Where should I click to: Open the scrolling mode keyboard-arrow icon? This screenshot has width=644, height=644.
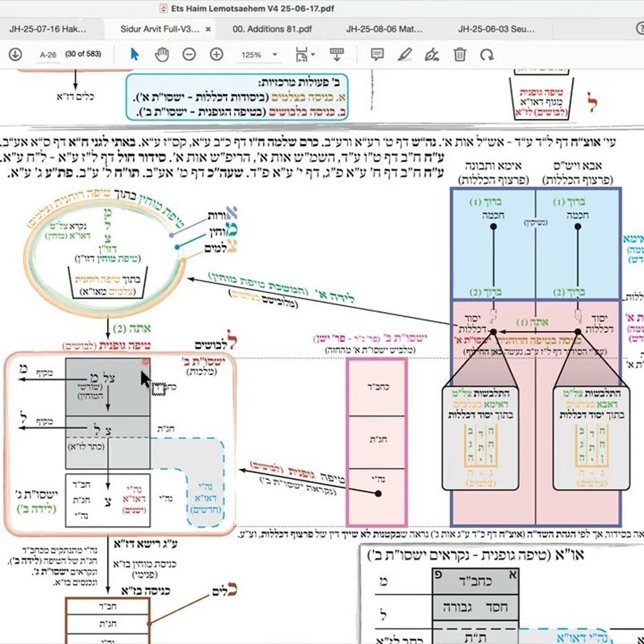tap(337, 54)
